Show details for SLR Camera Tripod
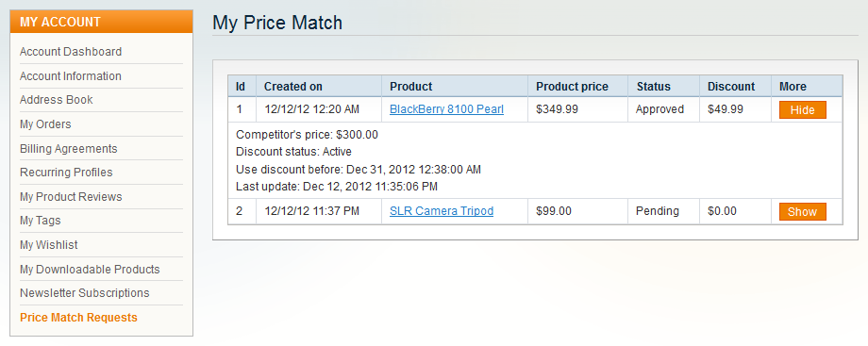Image resolution: width=868 pixels, height=346 pixels. pyautogui.click(x=803, y=211)
